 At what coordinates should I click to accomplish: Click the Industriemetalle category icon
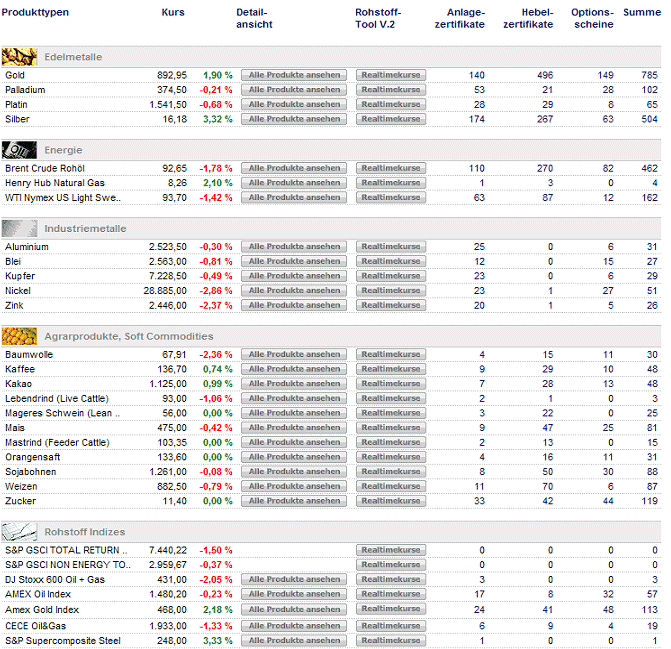tap(19, 228)
